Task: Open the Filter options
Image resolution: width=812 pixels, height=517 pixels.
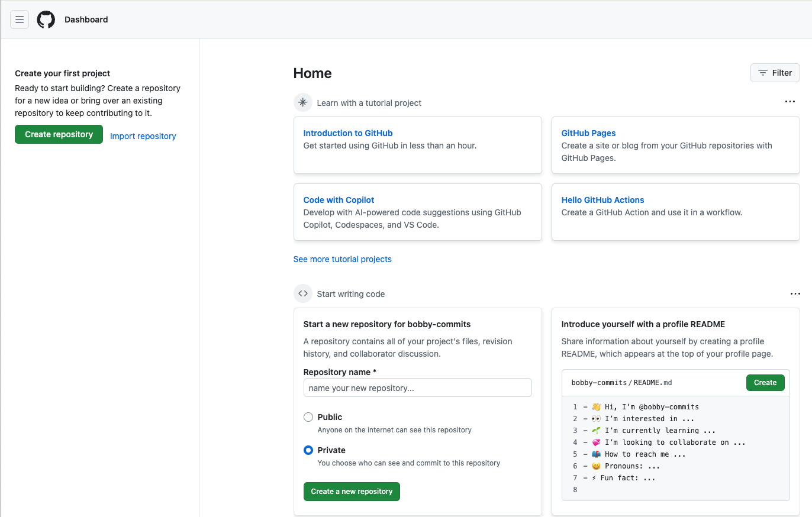Action: tap(775, 72)
